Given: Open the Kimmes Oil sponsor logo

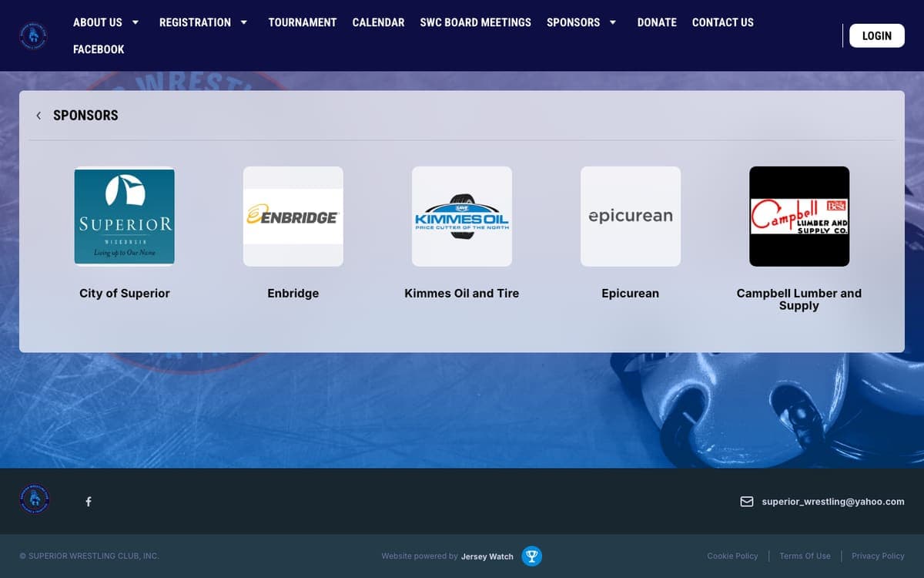Looking at the screenshot, I should pos(462,217).
